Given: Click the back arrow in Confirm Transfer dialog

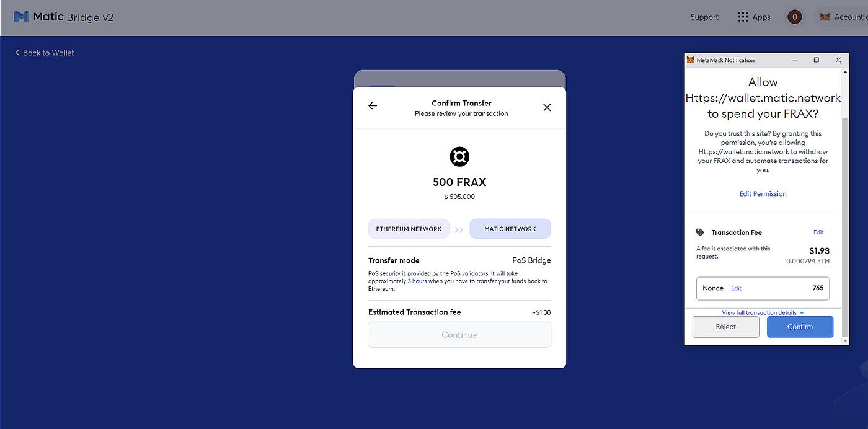Looking at the screenshot, I should [x=373, y=106].
